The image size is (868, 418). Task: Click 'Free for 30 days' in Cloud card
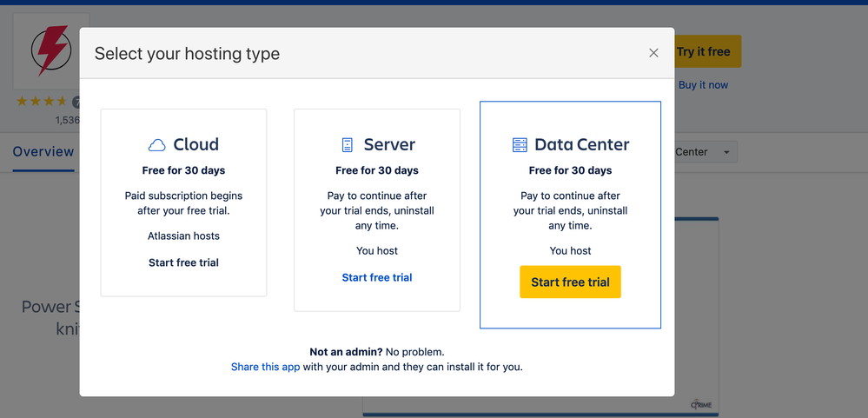[x=184, y=170]
